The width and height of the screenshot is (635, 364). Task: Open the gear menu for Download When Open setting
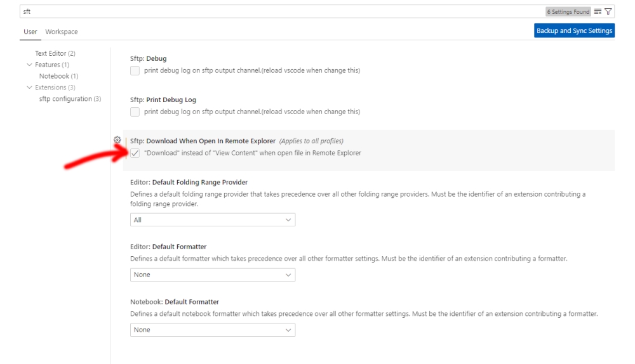(x=117, y=140)
